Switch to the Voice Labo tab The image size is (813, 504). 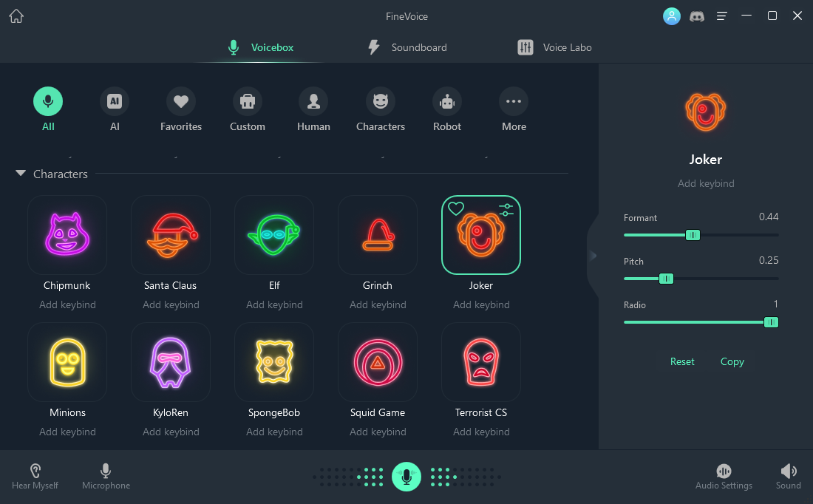point(554,47)
